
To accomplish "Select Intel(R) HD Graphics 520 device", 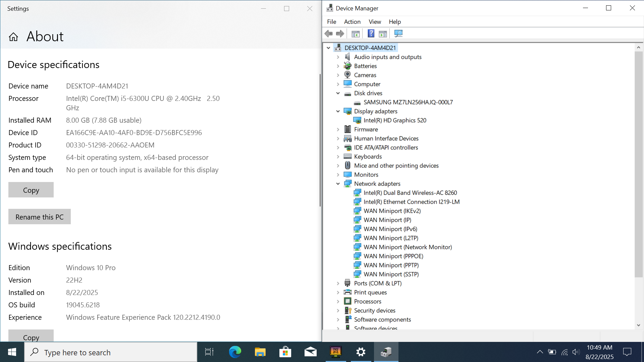I will click(395, 120).
